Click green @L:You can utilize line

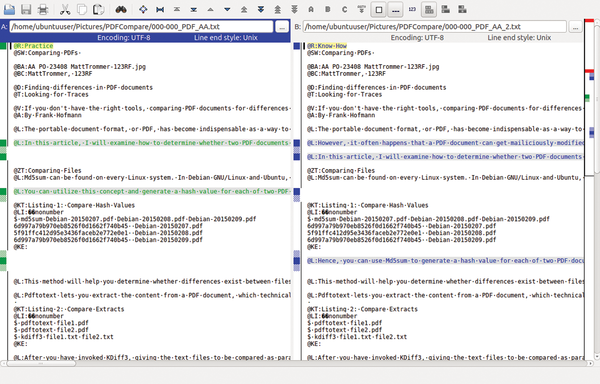tap(152, 191)
